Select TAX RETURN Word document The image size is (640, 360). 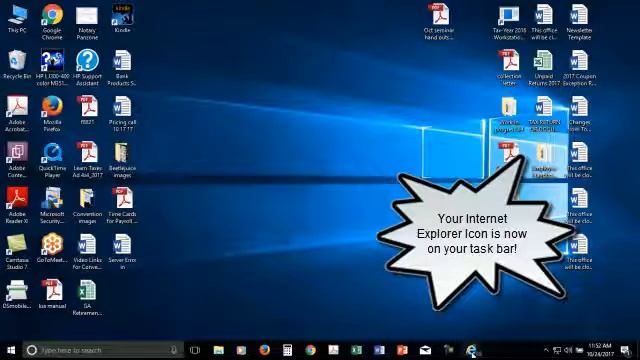click(544, 114)
